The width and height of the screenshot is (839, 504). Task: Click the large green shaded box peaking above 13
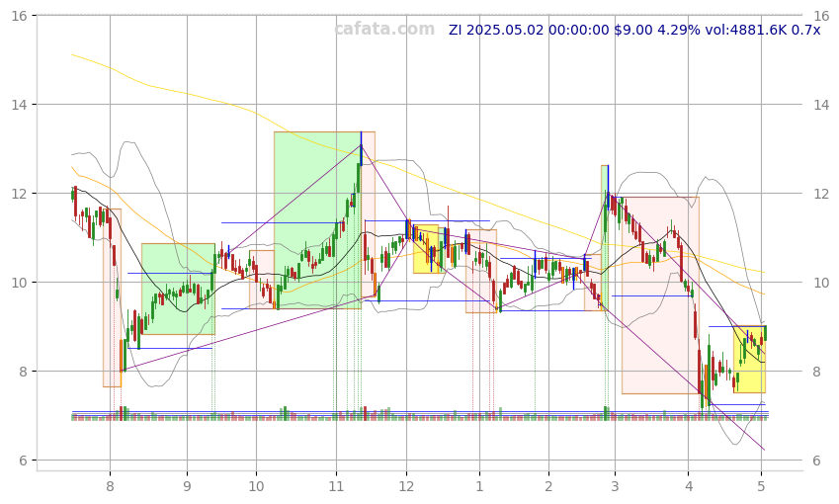[318, 220]
